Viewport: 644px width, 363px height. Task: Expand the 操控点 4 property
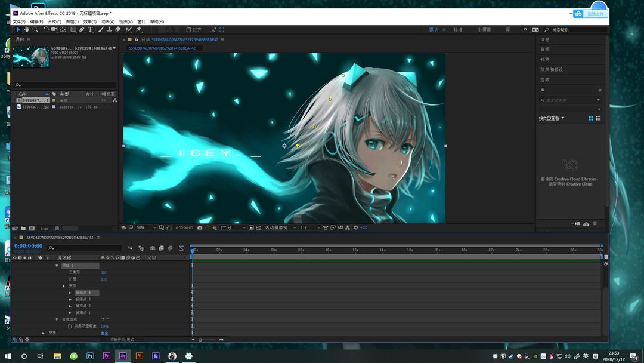(x=70, y=293)
